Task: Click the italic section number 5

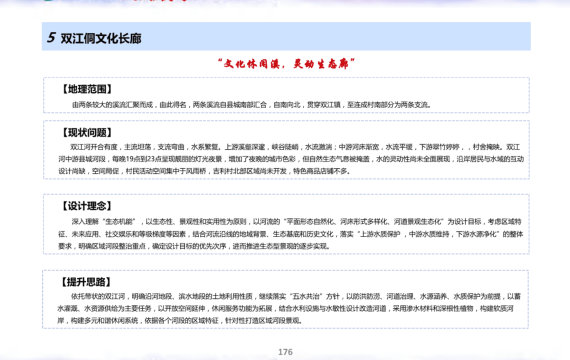Action: [x=51, y=37]
